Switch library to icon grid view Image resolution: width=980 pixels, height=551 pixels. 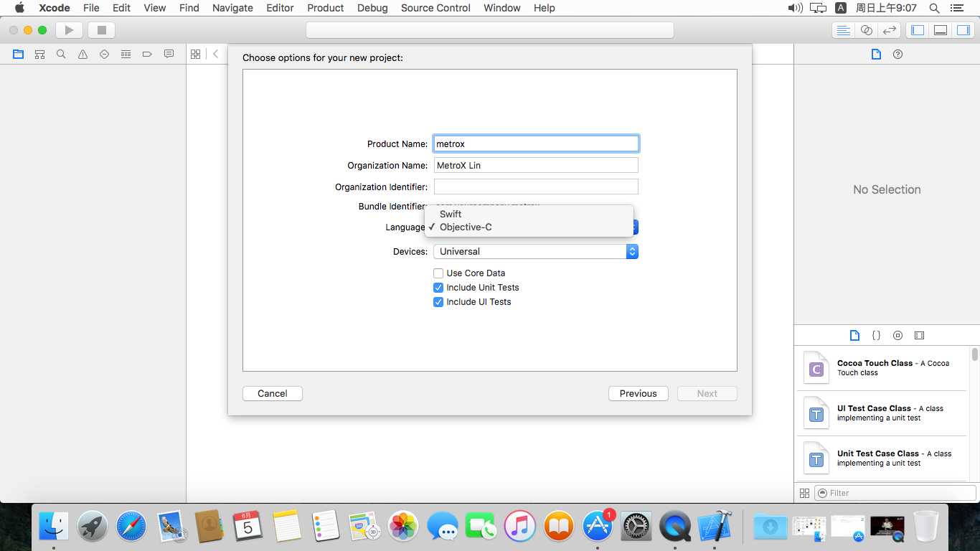pos(804,493)
